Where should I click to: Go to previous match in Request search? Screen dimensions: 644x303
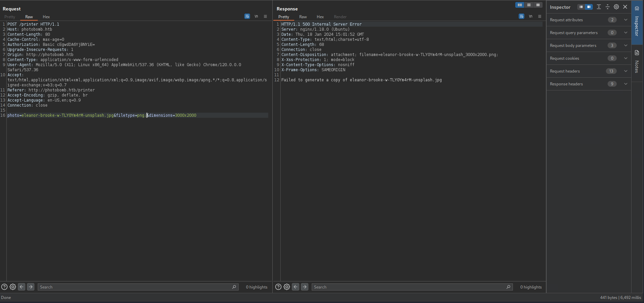22,287
